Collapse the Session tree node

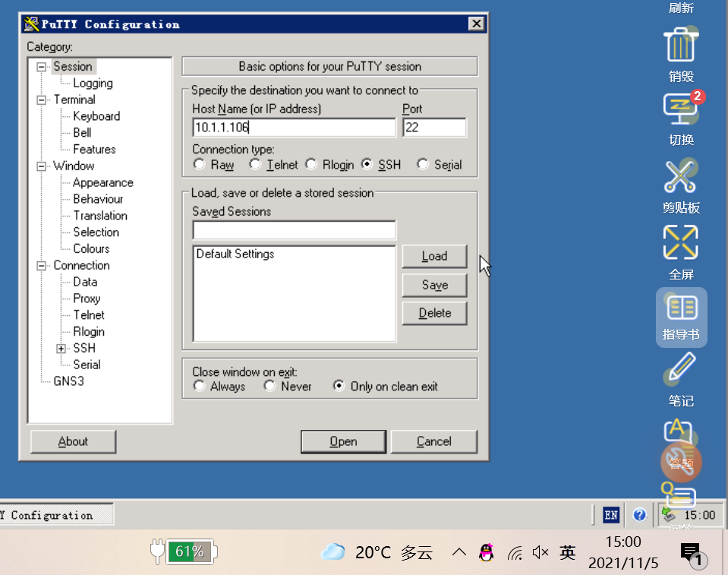[x=41, y=67]
